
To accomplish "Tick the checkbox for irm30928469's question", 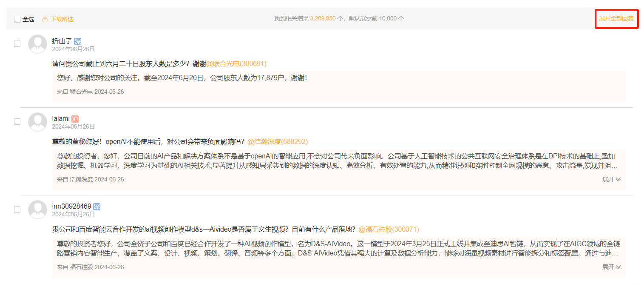I will [17, 209].
